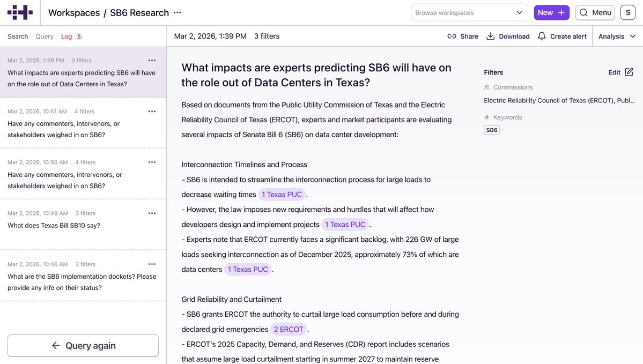Open the Browse workspaces dropdown
This screenshot has height=364, width=643.
(x=469, y=13)
